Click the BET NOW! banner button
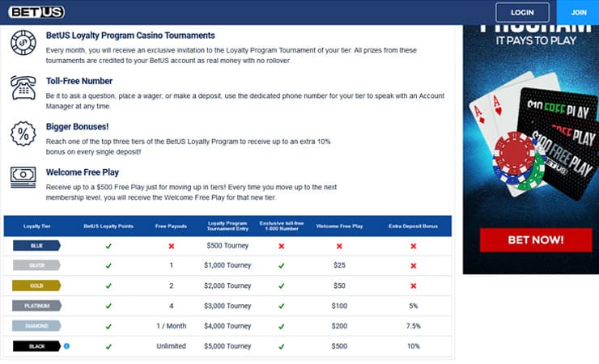This screenshot has height=364, width=599. click(x=536, y=240)
